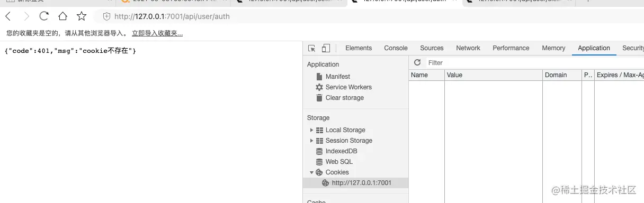644x203 pixels.
Task: Click the site security shield icon
Action: click(106, 16)
